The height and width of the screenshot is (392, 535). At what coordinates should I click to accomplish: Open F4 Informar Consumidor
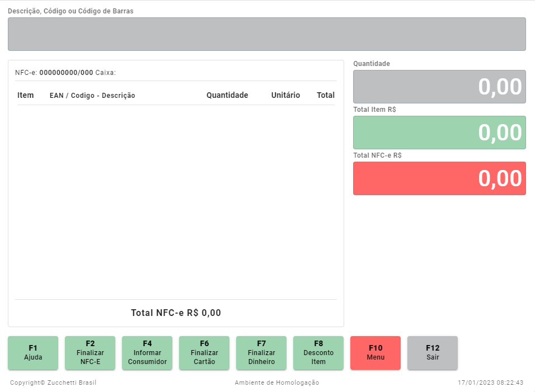(147, 353)
